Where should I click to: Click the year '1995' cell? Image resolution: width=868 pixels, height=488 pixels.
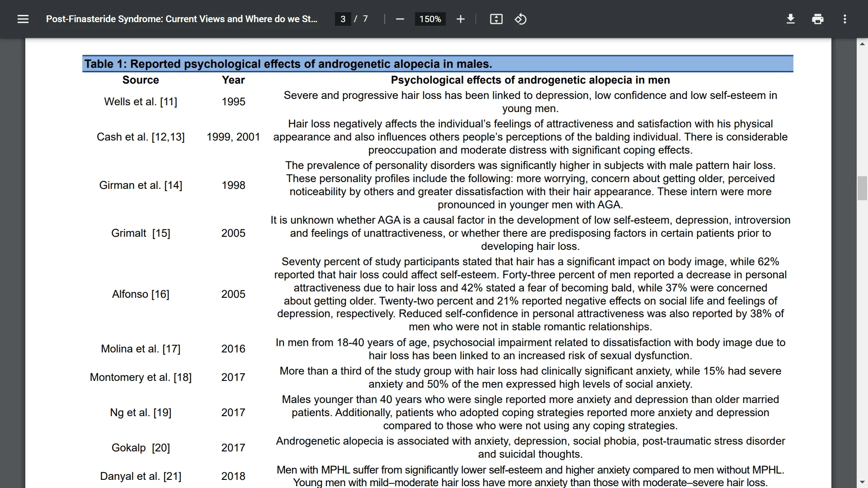click(233, 102)
